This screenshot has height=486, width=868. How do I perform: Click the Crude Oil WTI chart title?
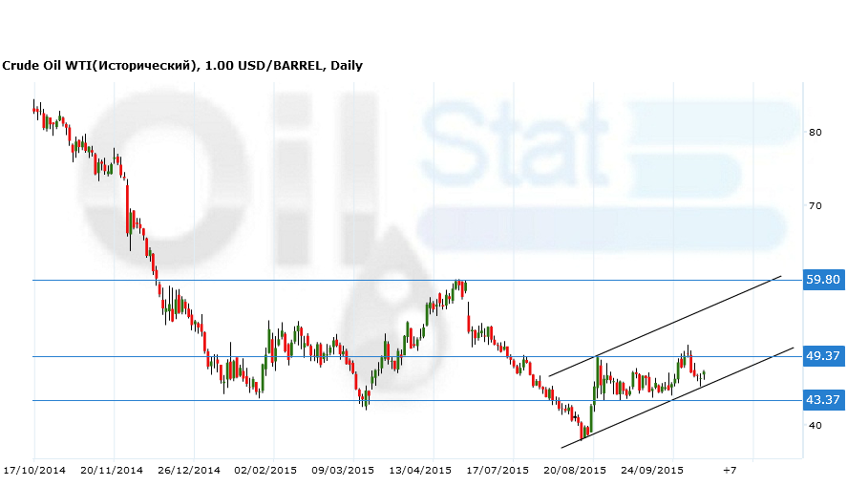pos(182,66)
